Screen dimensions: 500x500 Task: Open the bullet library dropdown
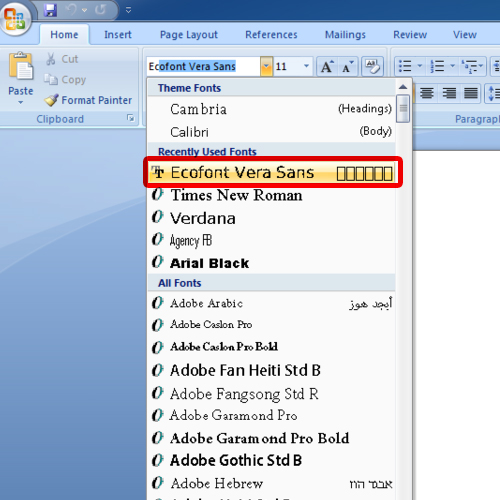(420, 66)
